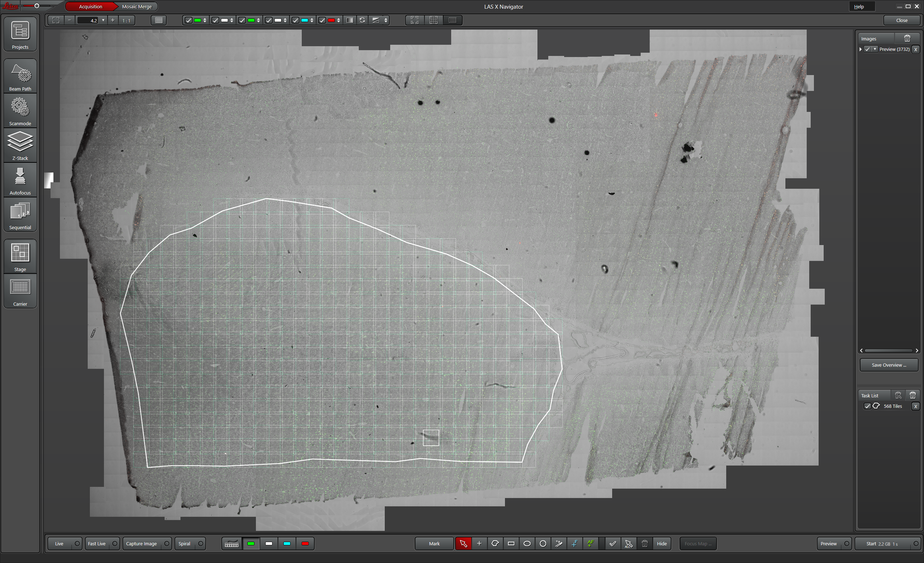This screenshot has height=563, width=924.
Task: Click the magic wand tool
Action: coord(559,544)
